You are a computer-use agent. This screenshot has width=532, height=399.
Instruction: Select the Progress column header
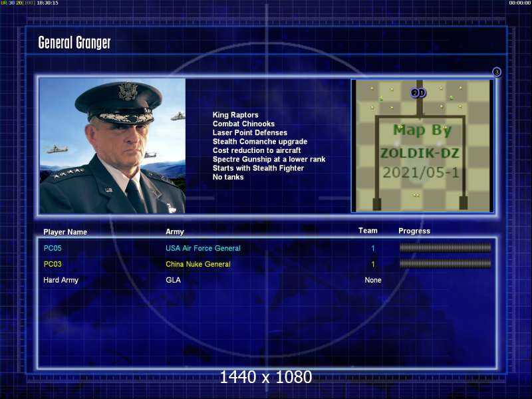tap(414, 231)
